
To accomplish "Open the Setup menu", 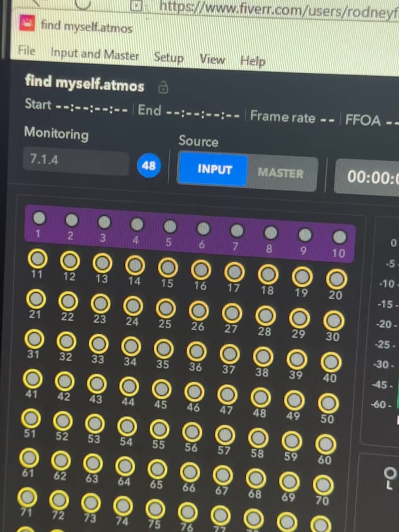I will [168, 57].
